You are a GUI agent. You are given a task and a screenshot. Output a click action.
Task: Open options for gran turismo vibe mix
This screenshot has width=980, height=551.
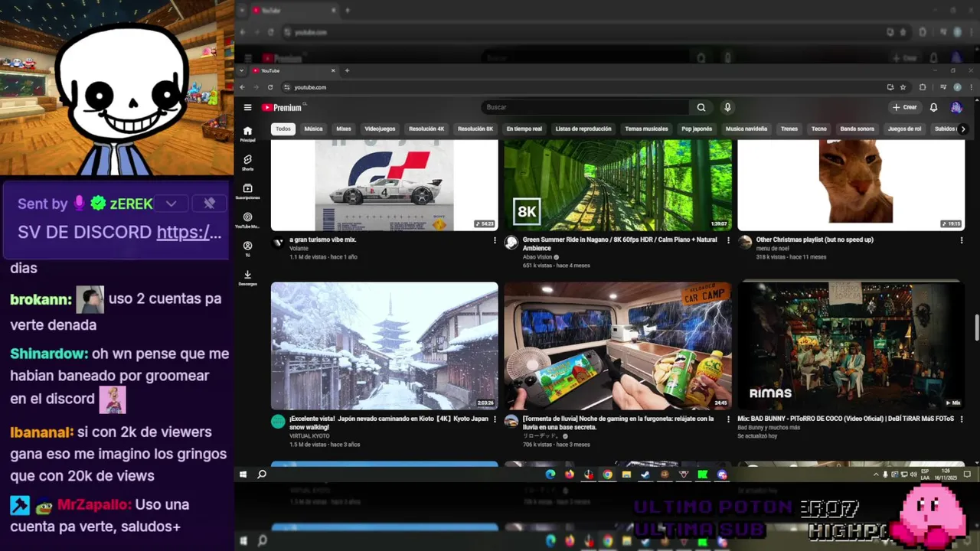click(495, 240)
